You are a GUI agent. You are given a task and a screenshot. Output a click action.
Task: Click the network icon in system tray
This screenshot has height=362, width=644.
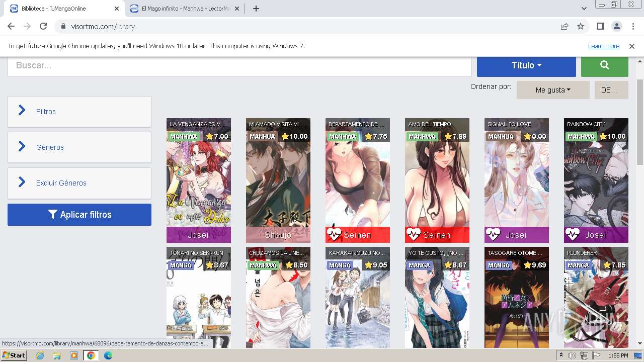click(584, 355)
